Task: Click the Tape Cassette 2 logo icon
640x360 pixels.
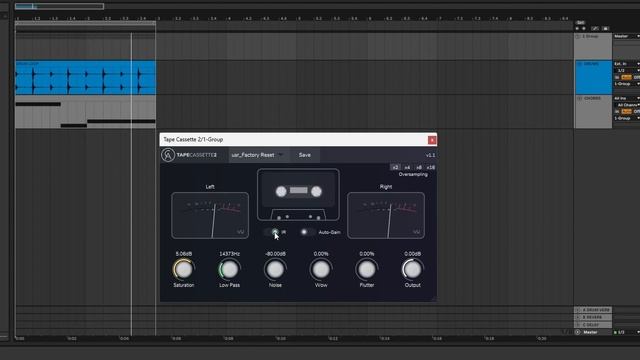Action: click(x=168, y=155)
